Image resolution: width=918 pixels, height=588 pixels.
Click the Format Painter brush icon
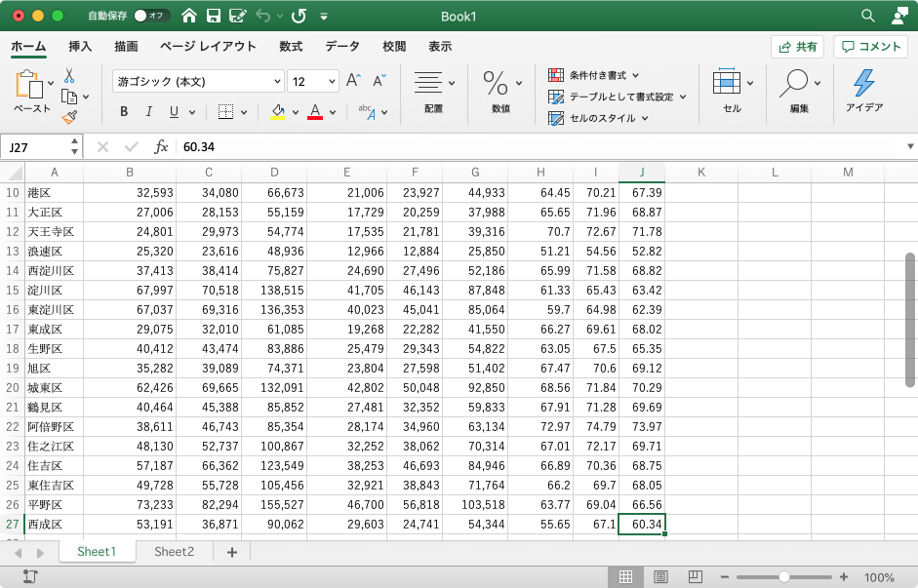point(69,117)
